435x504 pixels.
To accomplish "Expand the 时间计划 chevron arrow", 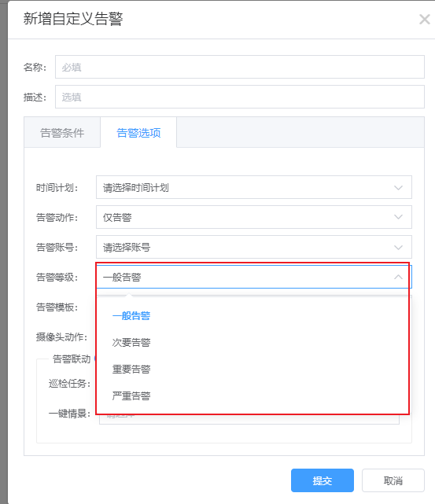I will click(398, 188).
